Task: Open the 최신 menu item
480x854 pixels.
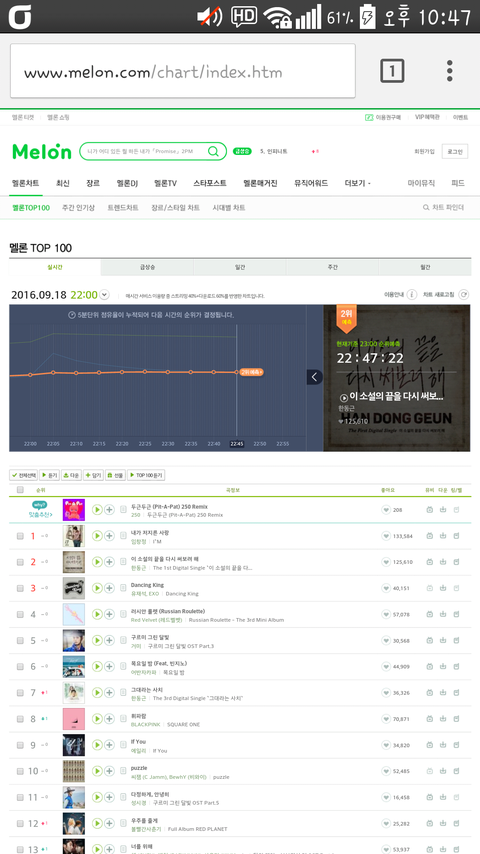Action: 63,184
